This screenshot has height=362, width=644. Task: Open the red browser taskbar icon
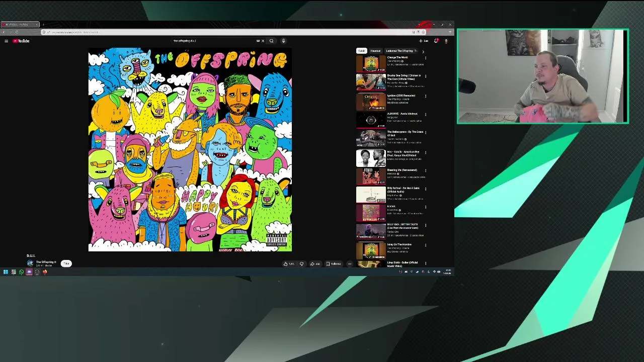coord(45,272)
